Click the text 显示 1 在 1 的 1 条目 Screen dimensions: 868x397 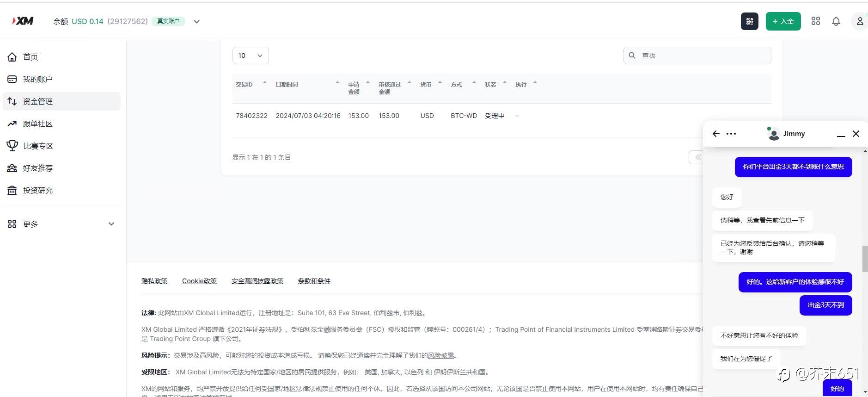pos(262,157)
